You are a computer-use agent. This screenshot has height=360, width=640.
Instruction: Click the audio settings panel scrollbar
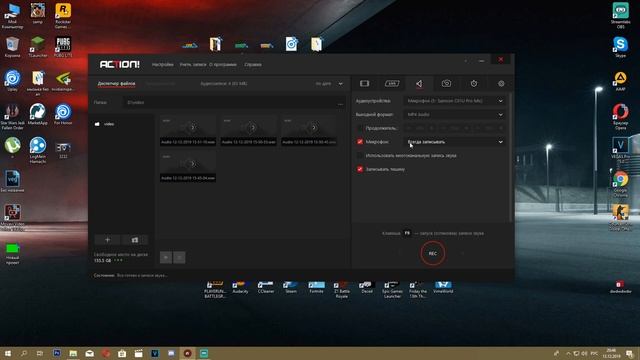coord(511,157)
